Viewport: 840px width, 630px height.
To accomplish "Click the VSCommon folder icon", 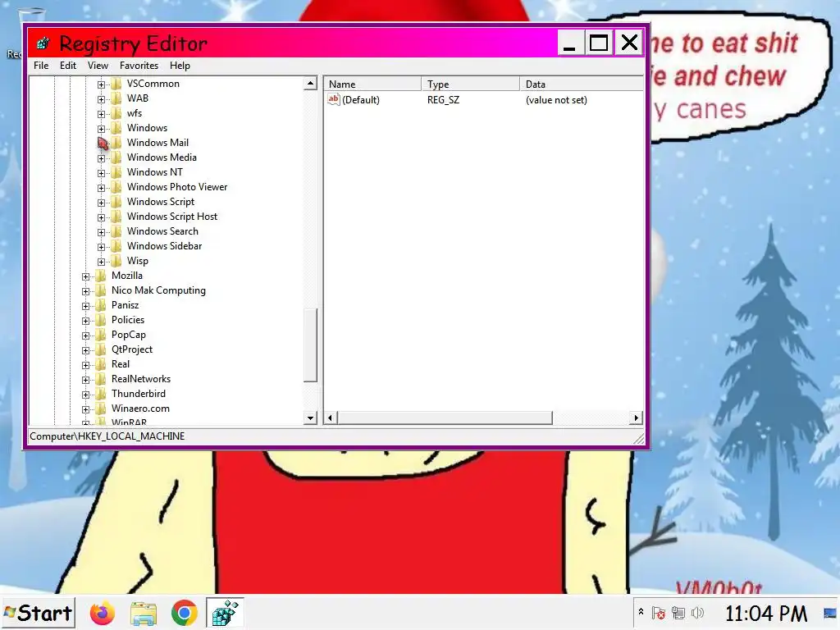I will pos(116,84).
